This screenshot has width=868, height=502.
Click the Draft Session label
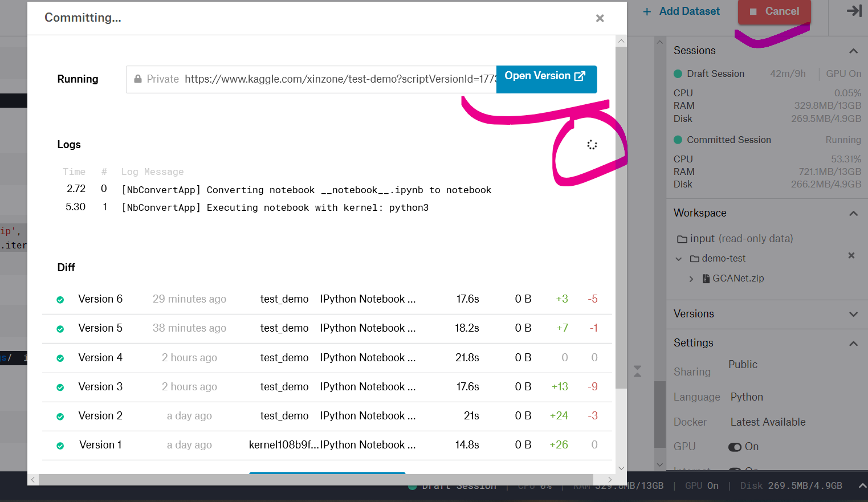pos(715,74)
